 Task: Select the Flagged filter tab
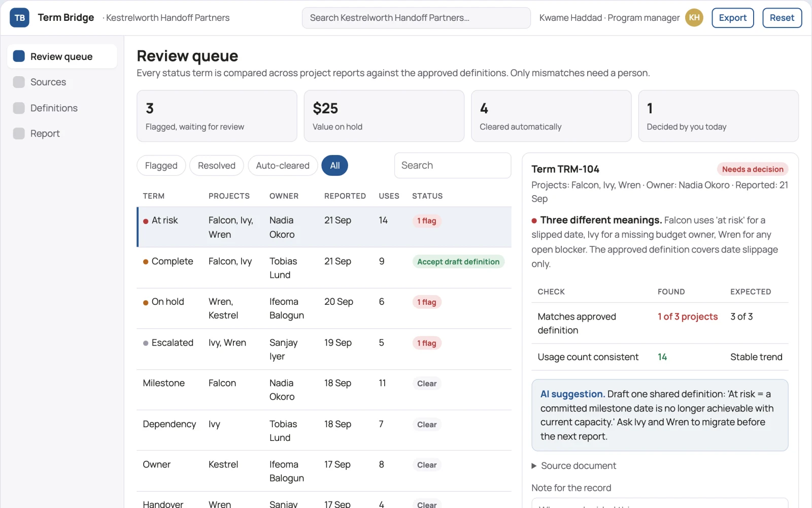pos(161,166)
